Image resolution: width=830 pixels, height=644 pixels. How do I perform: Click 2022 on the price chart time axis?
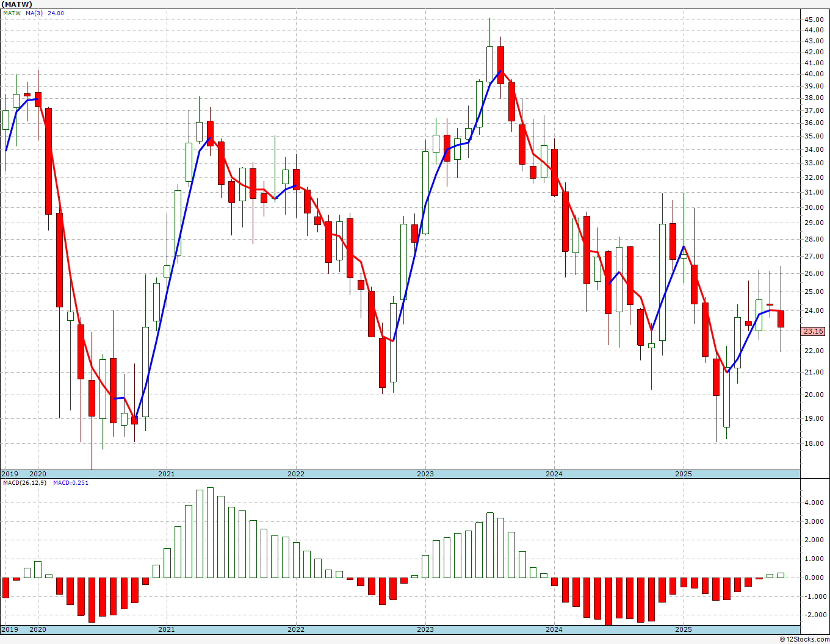point(296,474)
